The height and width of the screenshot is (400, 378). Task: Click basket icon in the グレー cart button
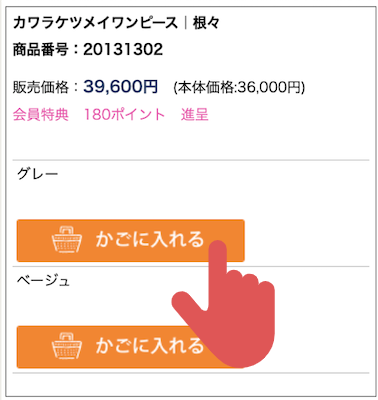click(x=67, y=239)
